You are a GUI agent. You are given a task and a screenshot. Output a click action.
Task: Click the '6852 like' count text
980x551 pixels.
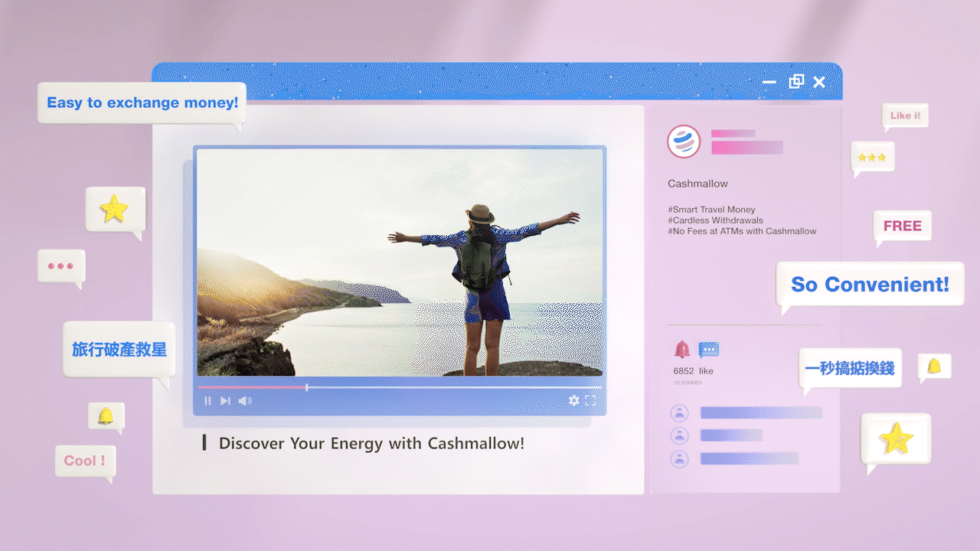point(693,371)
